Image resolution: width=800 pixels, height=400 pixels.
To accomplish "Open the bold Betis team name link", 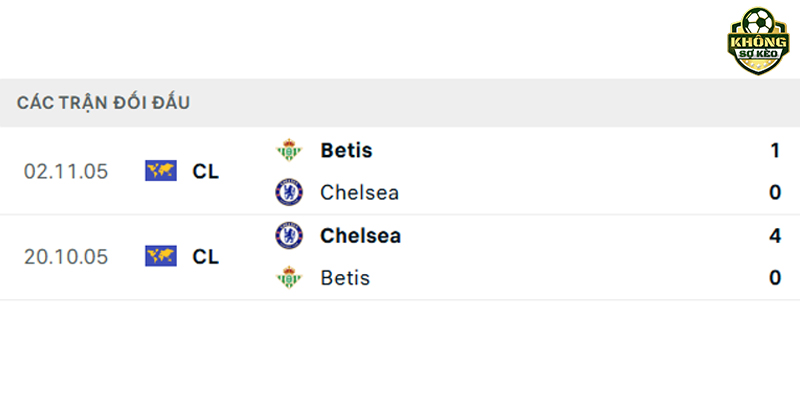I will (x=346, y=150).
